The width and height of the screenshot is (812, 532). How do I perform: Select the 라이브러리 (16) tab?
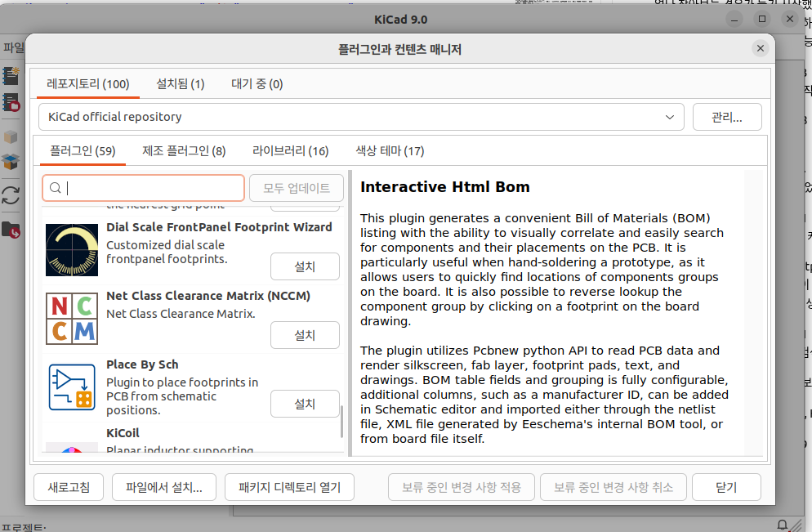(x=290, y=150)
